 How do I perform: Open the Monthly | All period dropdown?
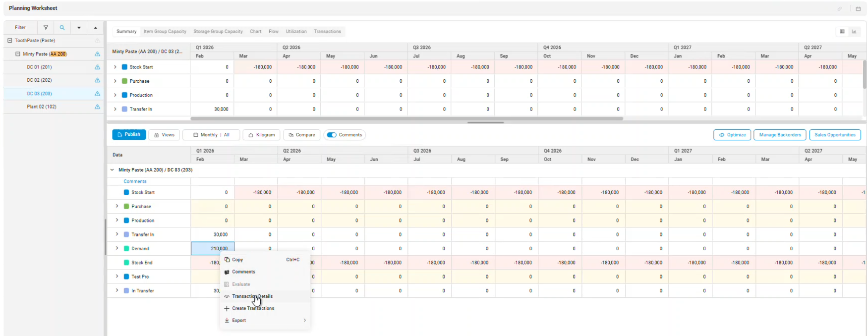point(211,135)
